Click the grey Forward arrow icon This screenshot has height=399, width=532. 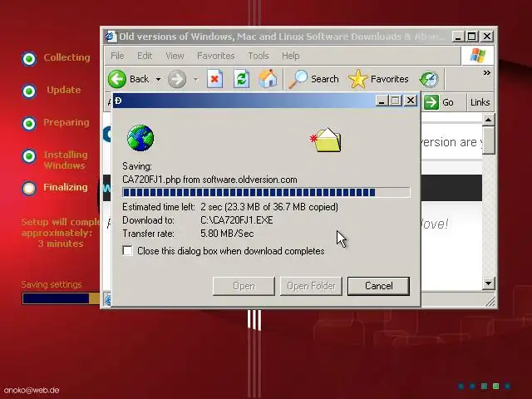177,79
